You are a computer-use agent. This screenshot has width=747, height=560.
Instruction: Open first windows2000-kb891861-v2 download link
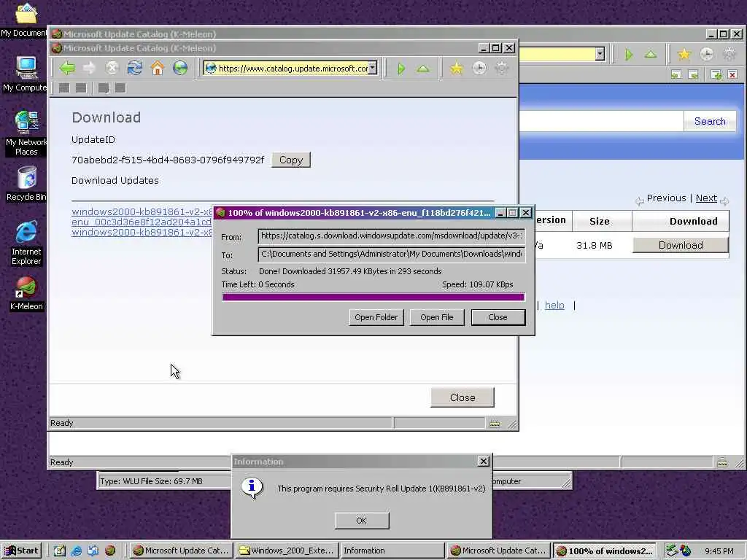pyautogui.click(x=142, y=211)
